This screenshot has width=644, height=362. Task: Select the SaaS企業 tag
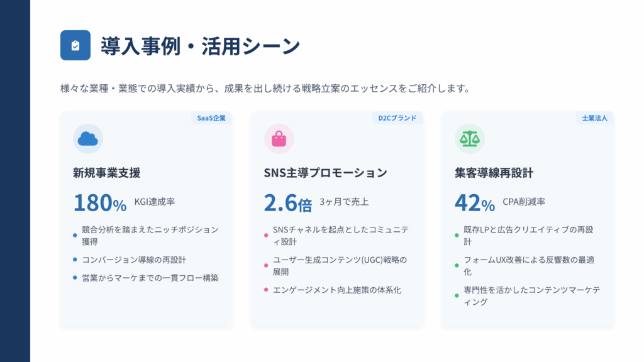click(211, 118)
